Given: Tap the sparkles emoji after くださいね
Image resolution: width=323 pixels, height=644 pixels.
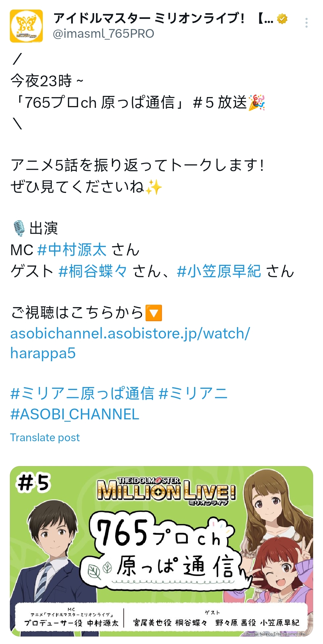Looking at the screenshot, I should pos(154,187).
